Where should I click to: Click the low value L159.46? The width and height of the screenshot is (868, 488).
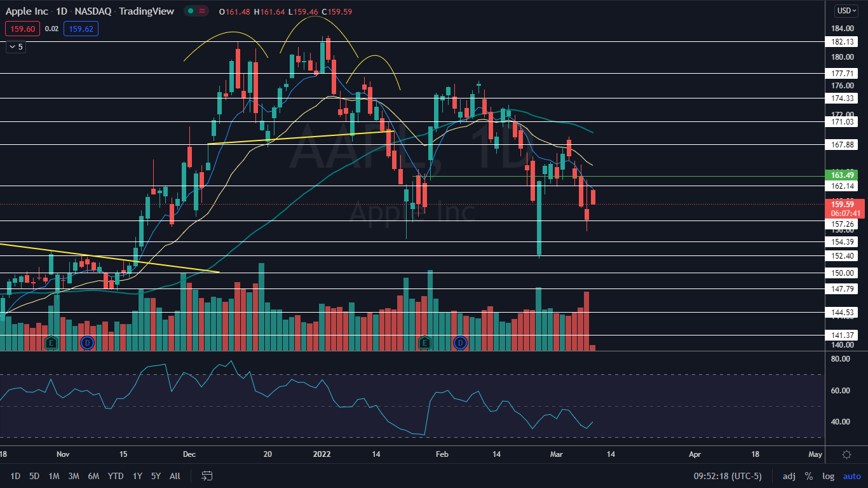click(x=303, y=11)
